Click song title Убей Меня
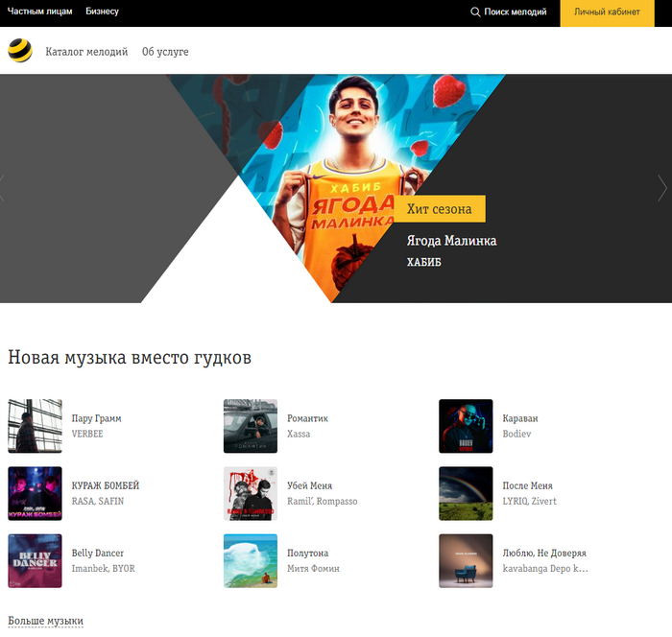The height and width of the screenshot is (637, 672). 310,485
